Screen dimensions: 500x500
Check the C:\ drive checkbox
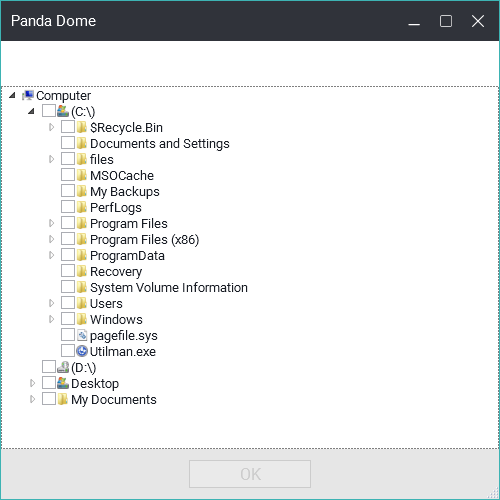49,111
